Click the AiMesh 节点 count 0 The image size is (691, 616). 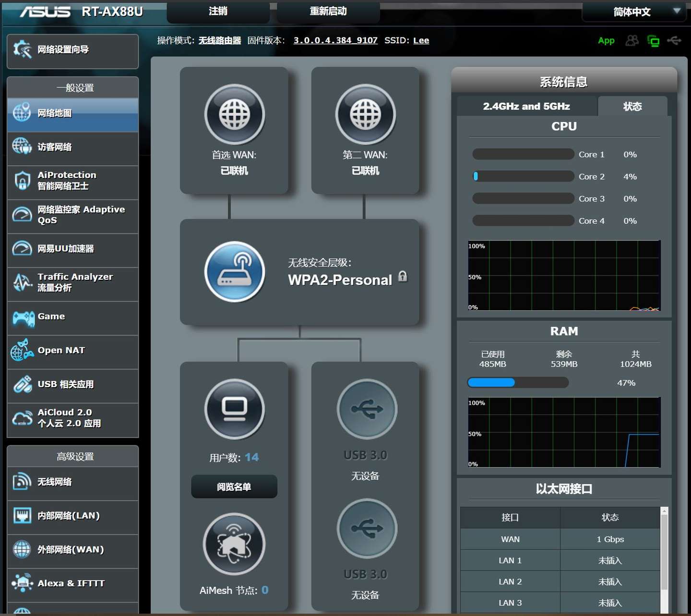265,590
